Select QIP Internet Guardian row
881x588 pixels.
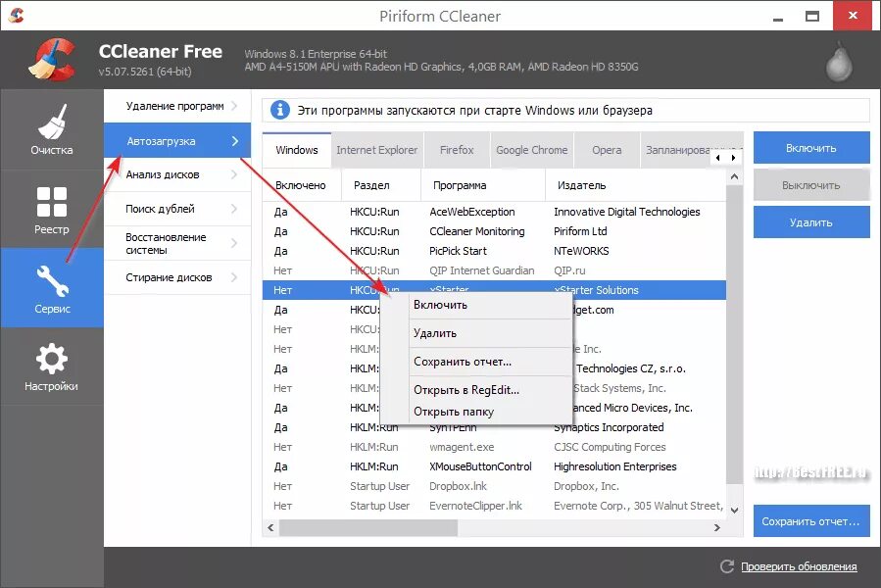click(495, 270)
